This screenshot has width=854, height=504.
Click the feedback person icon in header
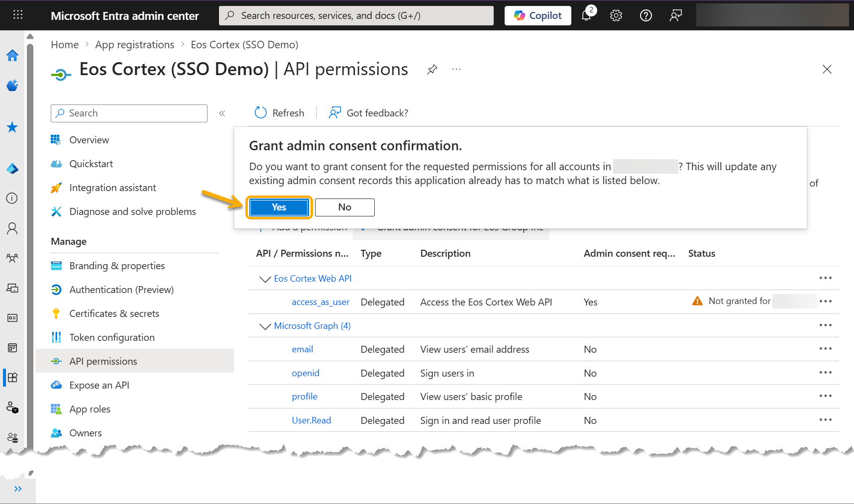tap(676, 15)
